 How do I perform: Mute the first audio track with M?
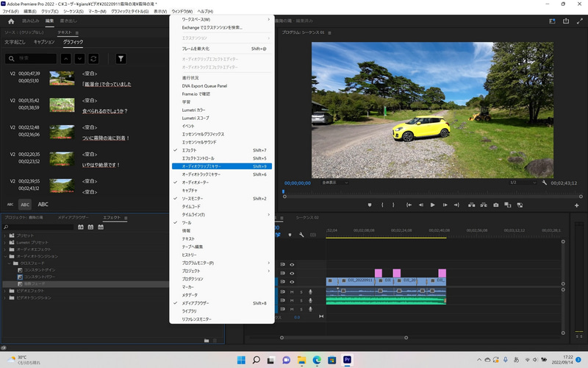[292, 291]
